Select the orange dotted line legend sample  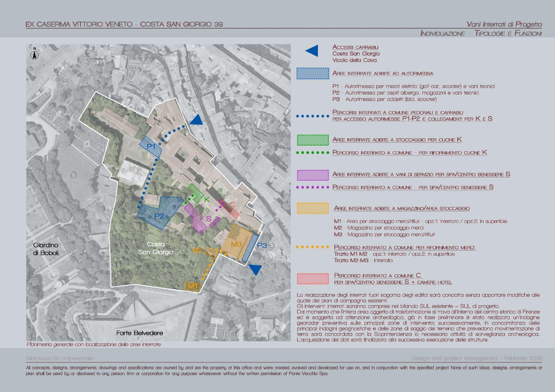(312, 247)
